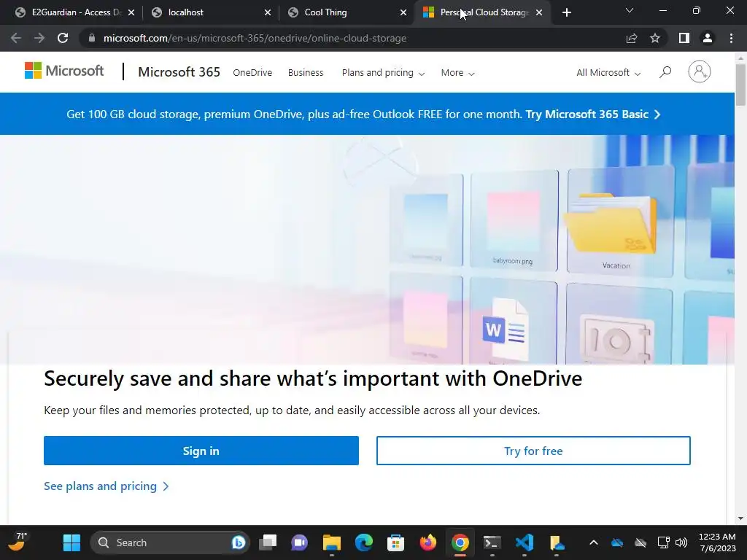Launch Teams Chat from taskbar
The width and height of the screenshot is (747, 560).
299,542
